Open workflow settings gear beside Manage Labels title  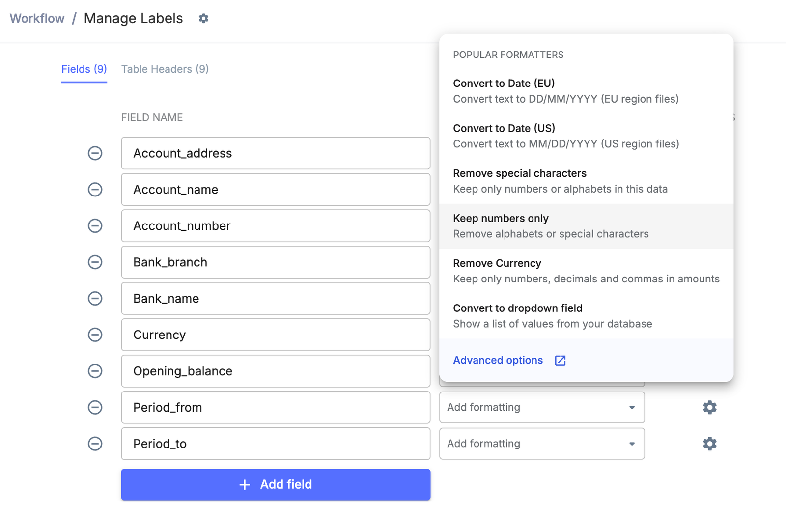coord(203,18)
